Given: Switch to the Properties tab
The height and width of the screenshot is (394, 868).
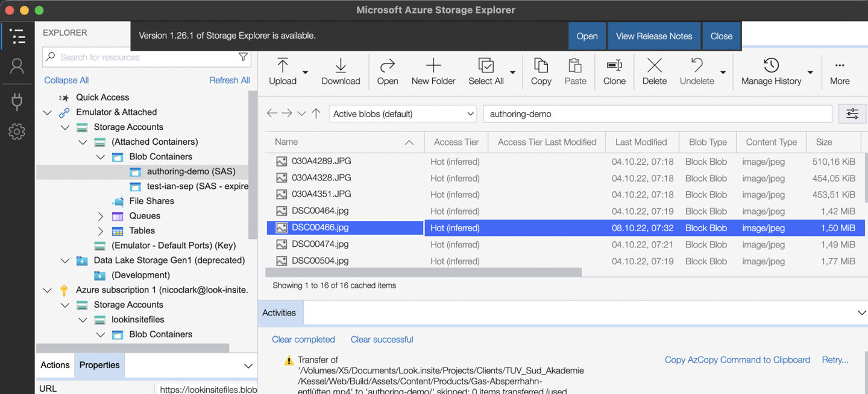Looking at the screenshot, I should [99, 365].
